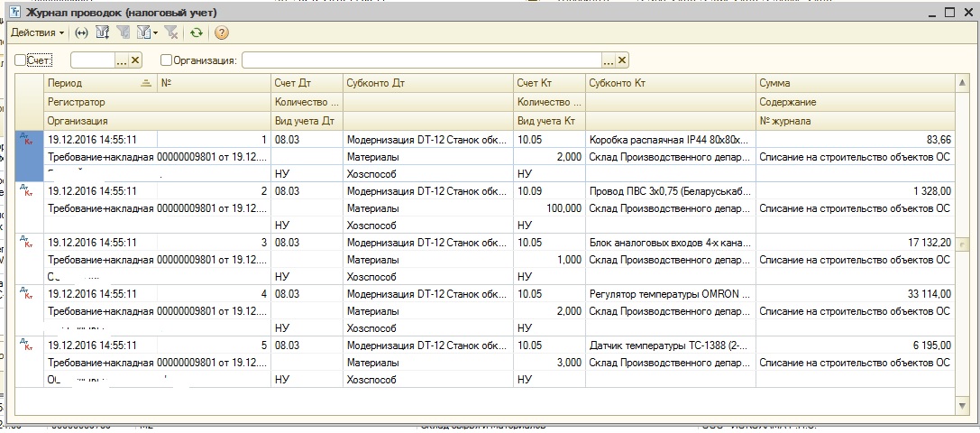Click the filter and sorting settings icon
The width and height of the screenshot is (980, 433).
102,32
